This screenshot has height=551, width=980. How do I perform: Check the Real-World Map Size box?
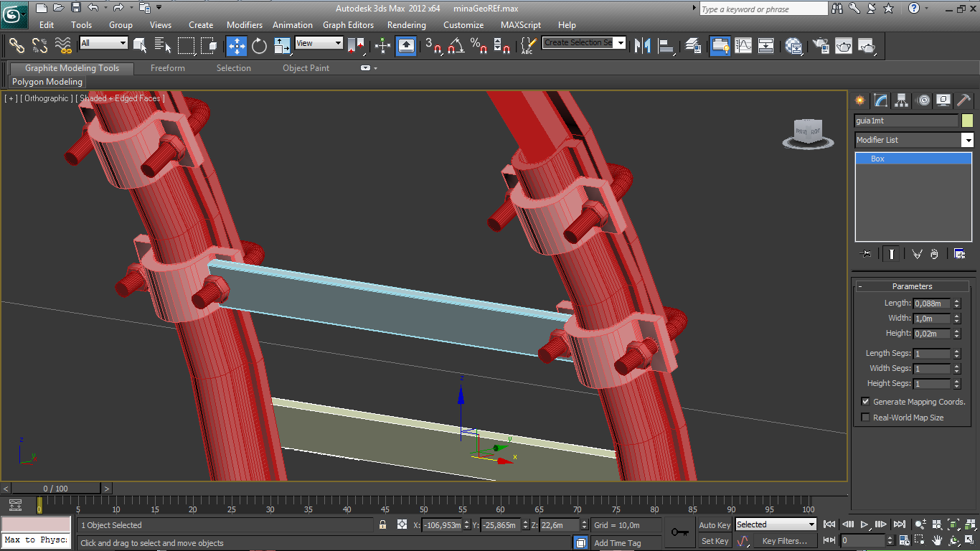[x=865, y=418]
